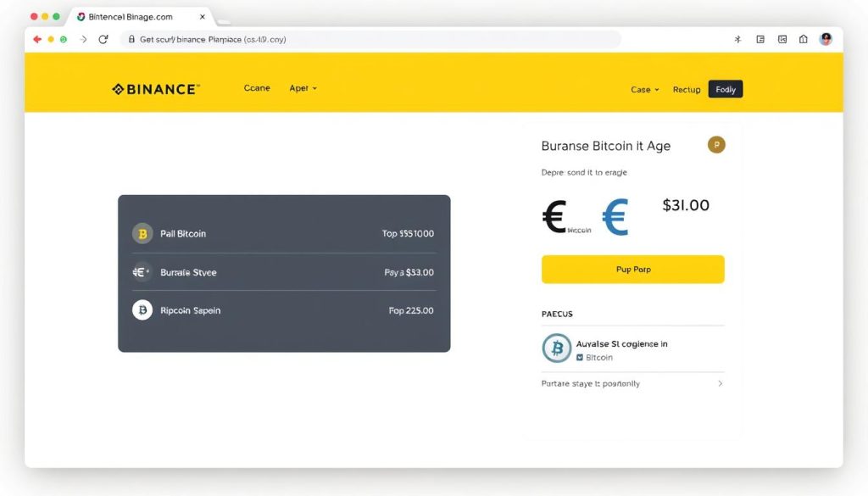
Task: Select the Ripcoin Sapein row label
Action: [x=191, y=310]
